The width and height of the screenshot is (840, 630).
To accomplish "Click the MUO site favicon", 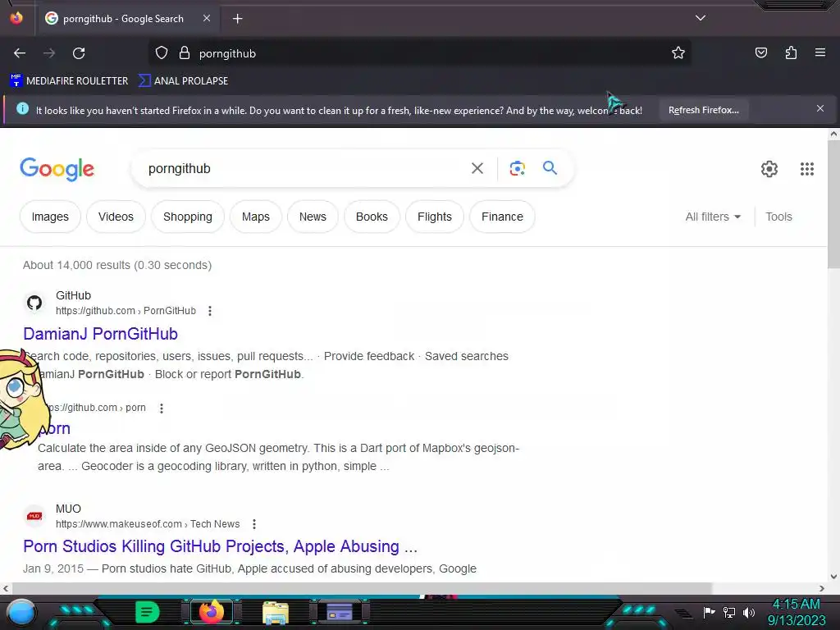I will point(34,516).
